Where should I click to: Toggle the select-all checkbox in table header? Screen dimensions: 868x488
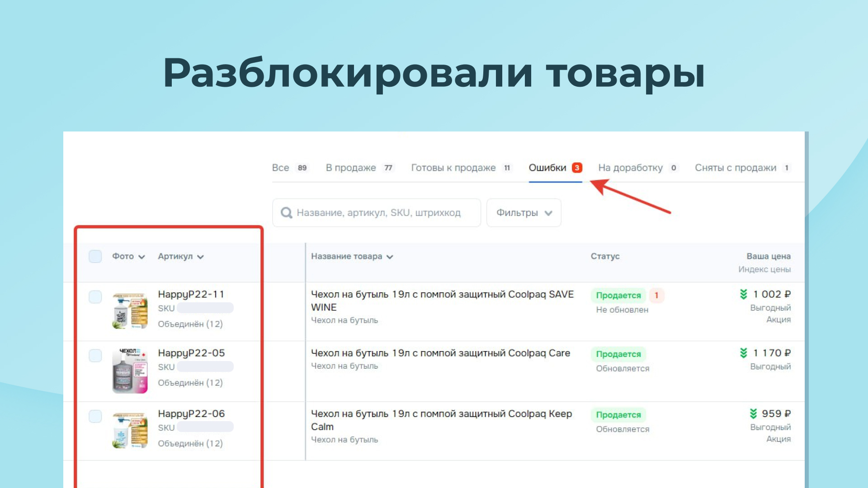pos(95,256)
